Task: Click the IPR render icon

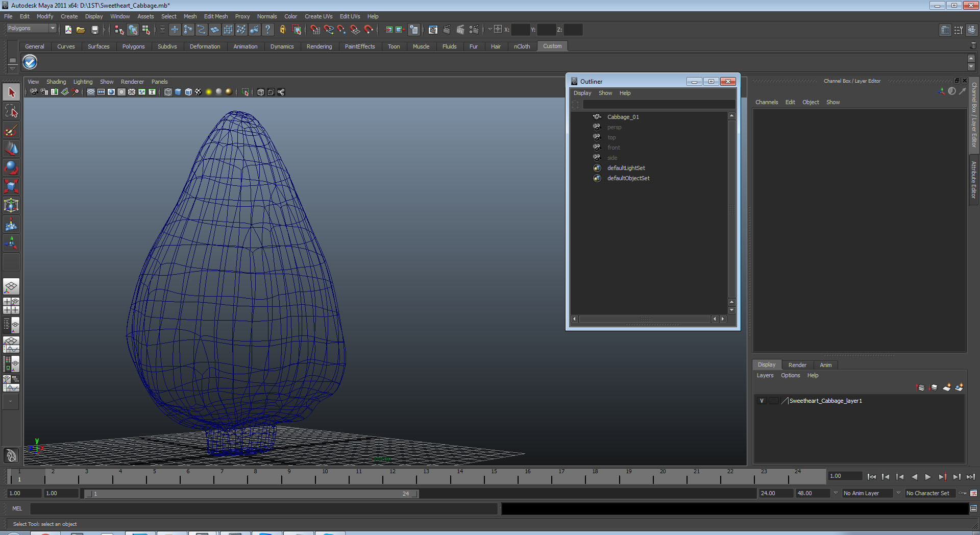Action: click(460, 30)
